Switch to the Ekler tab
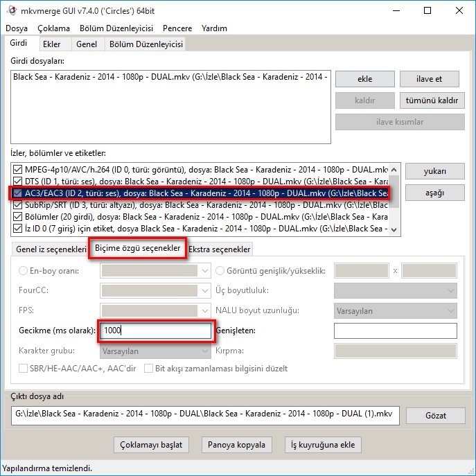This screenshot has width=476, height=476. pos(51,44)
